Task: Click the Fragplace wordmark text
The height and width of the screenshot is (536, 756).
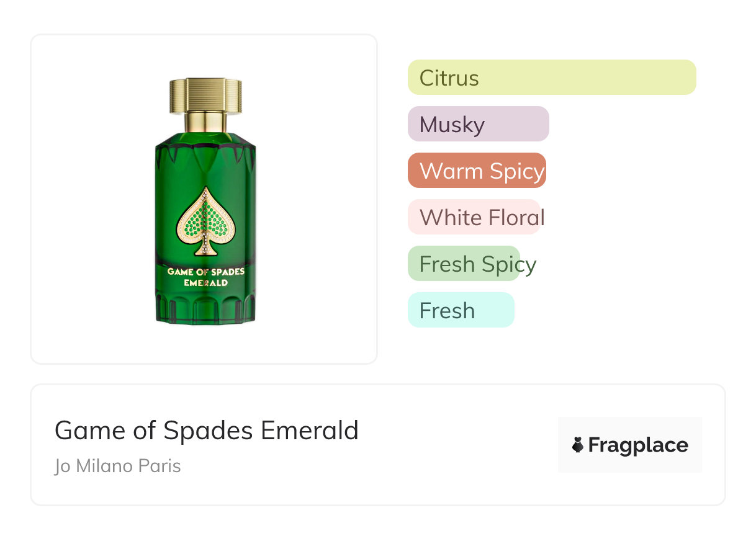Action: coord(637,445)
